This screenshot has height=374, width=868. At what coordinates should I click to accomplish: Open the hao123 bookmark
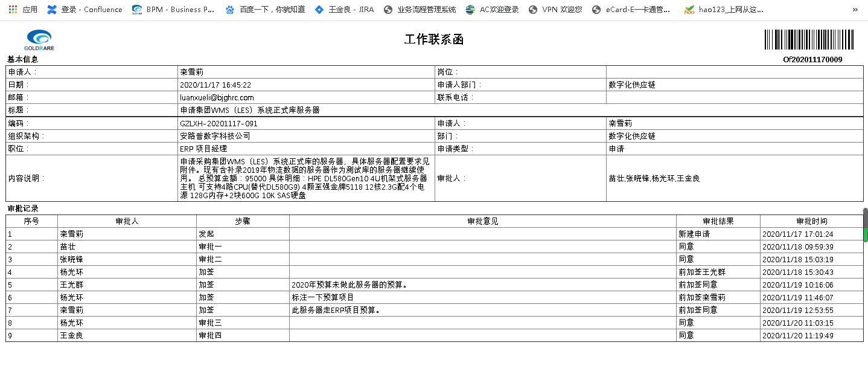(724, 10)
